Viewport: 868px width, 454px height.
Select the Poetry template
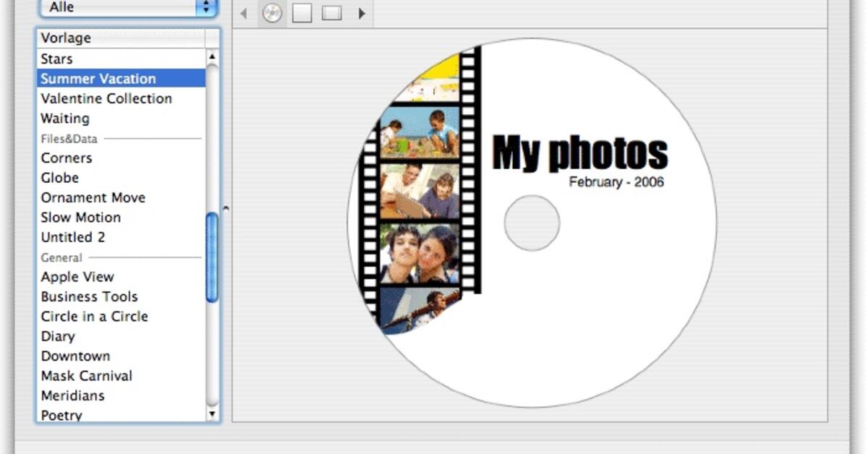tap(122, 415)
